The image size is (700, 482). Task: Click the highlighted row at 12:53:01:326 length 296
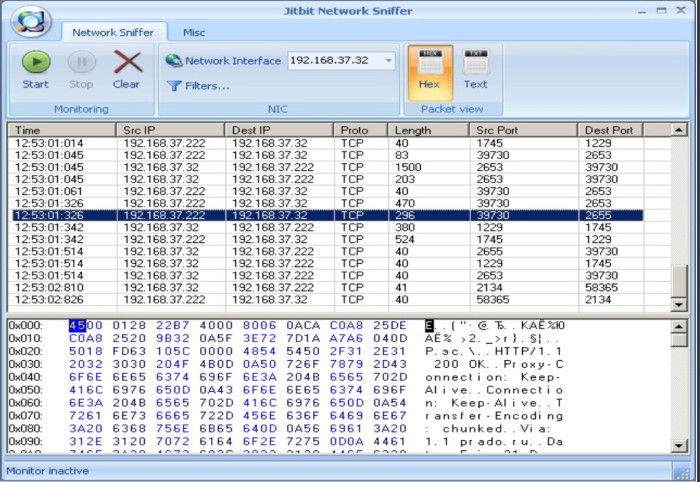coord(326,215)
